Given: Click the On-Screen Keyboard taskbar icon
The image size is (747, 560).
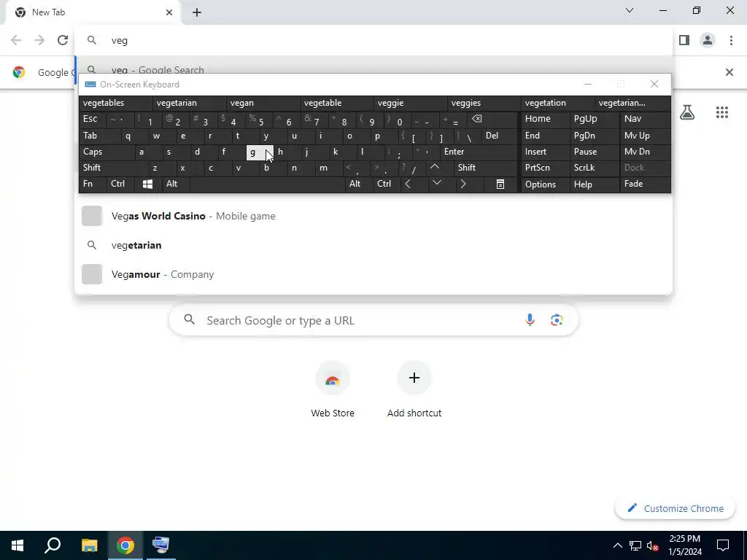Looking at the screenshot, I should [160, 545].
